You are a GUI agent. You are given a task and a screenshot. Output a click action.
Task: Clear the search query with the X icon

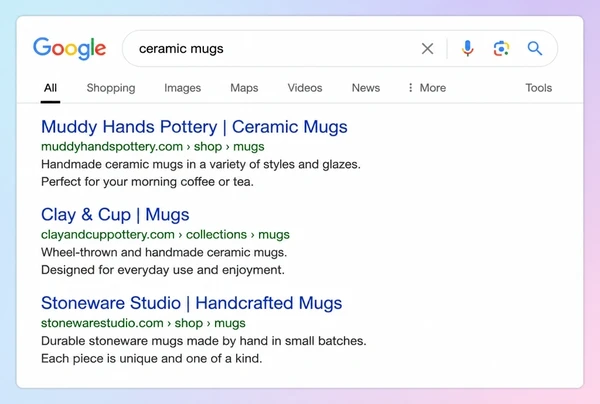pos(427,49)
